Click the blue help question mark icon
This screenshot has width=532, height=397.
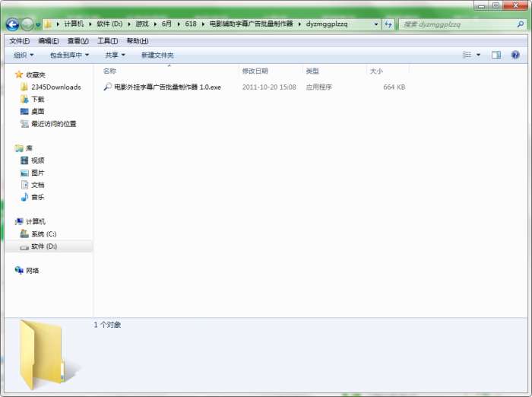click(515, 55)
